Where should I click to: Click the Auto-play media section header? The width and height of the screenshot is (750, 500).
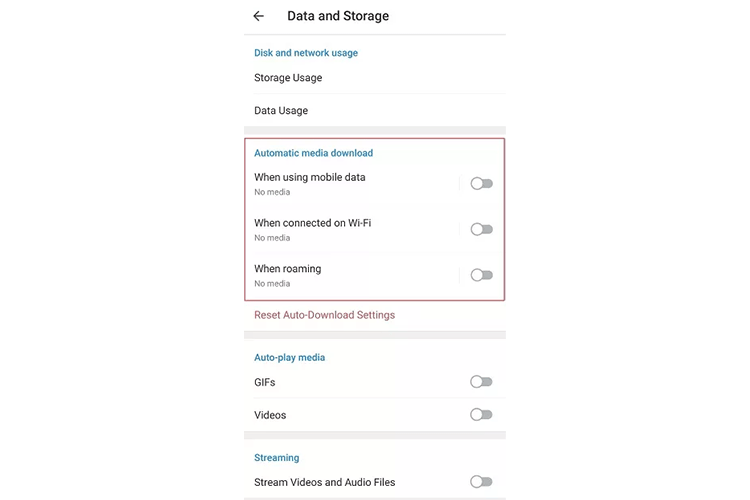[289, 357]
